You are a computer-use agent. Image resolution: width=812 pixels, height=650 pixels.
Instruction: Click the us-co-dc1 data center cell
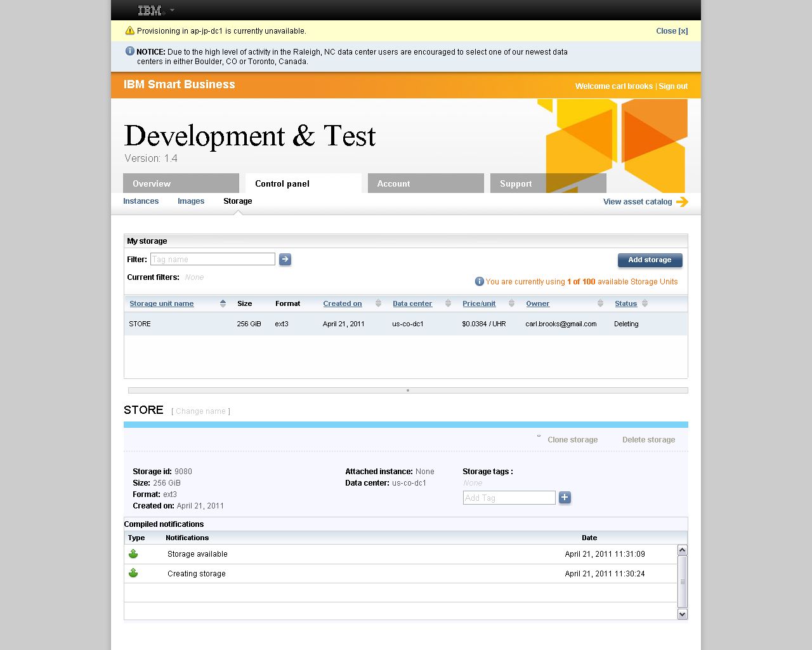408,324
